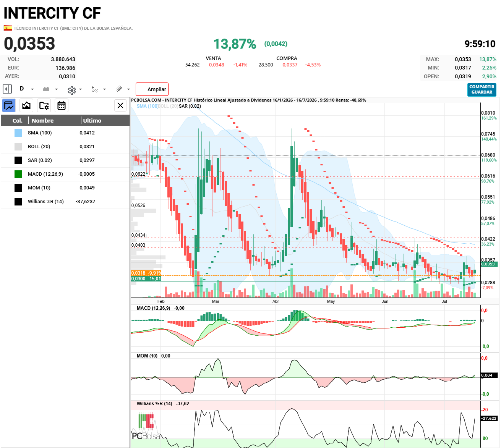The width and height of the screenshot is (501, 448).
Task: Click the -37,6237 Willians last value
Action: pyautogui.click(x=86, y=202)
